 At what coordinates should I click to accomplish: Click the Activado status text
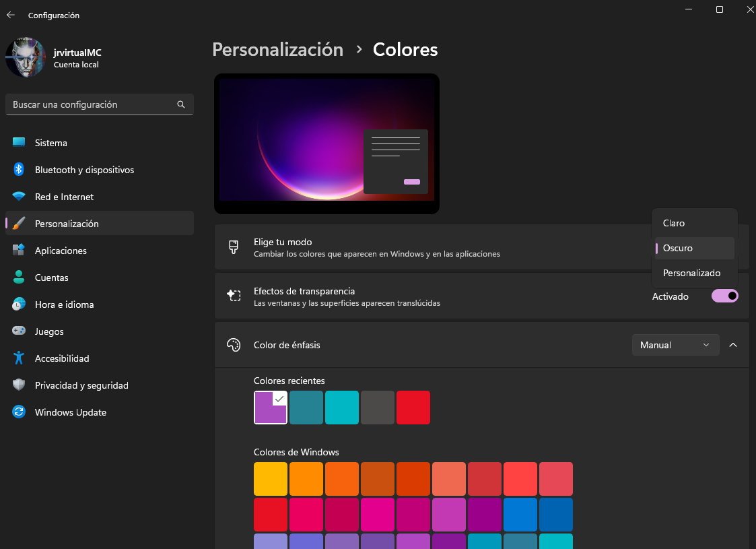click(671, 296)
